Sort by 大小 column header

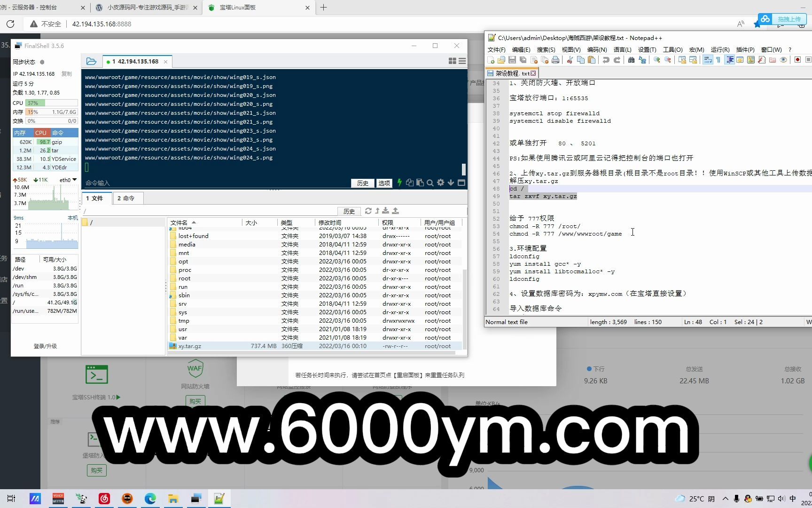coord(260,222)
